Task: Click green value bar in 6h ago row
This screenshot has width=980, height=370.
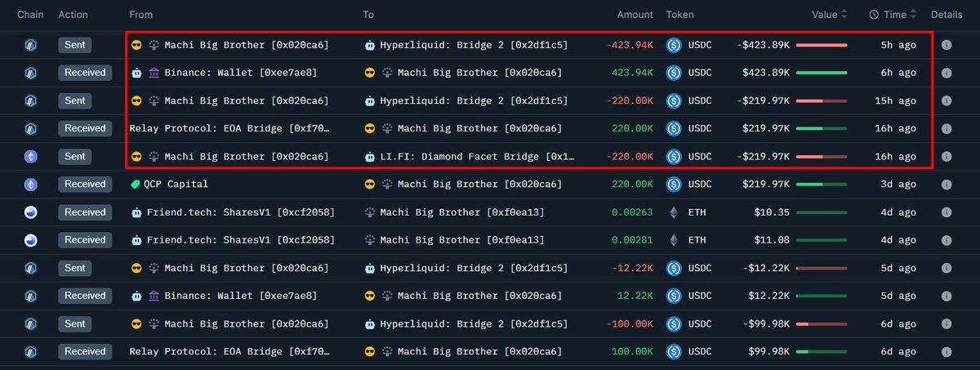Action: [822, 73]
